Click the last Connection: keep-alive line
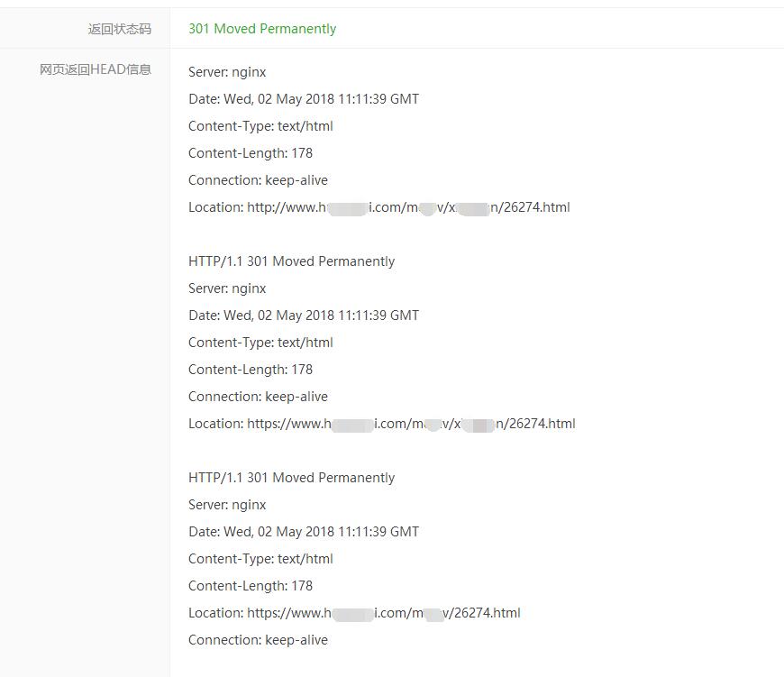The width and height of the screenshot is (784, 677). tap(258, 640)
